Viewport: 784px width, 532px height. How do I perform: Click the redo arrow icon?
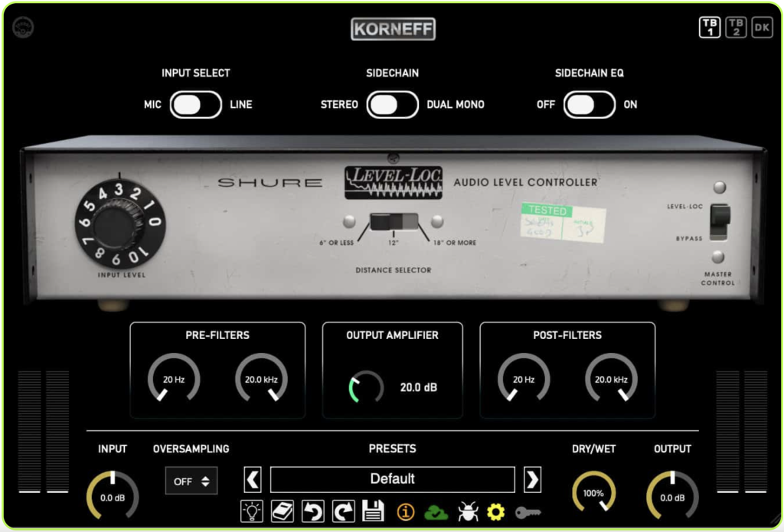(343, 511)
